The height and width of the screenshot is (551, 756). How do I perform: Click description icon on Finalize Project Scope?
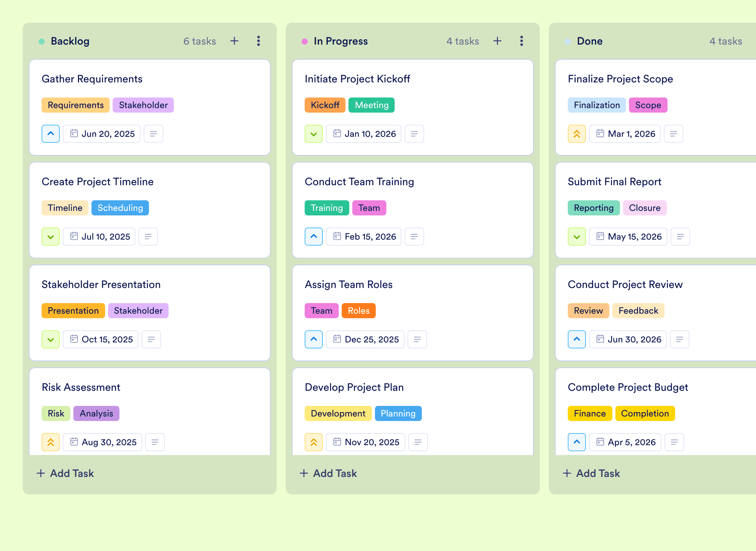tap(674, 134)
